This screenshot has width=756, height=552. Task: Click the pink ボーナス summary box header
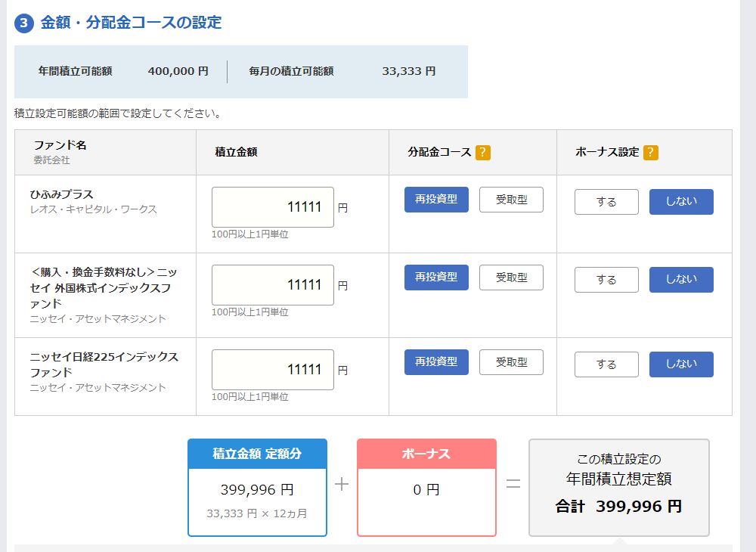point(426,454)
